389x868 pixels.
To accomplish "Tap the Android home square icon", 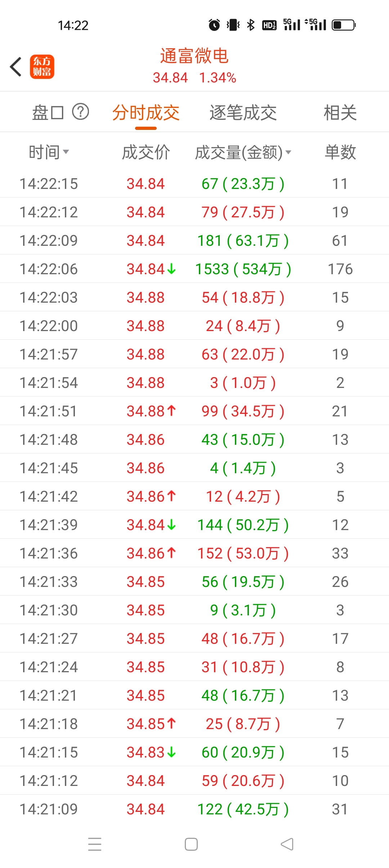I will click(191, 844).
